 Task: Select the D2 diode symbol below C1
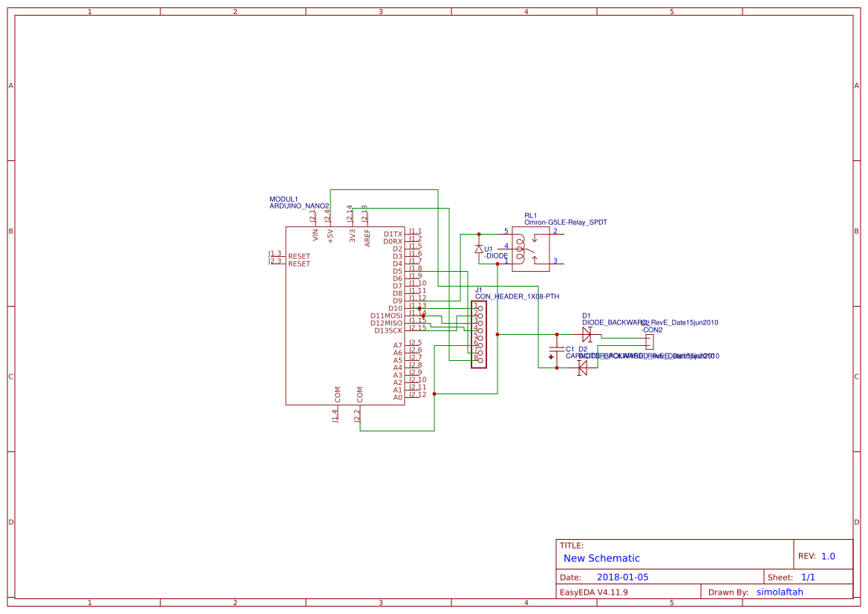(x=582, y=368)
